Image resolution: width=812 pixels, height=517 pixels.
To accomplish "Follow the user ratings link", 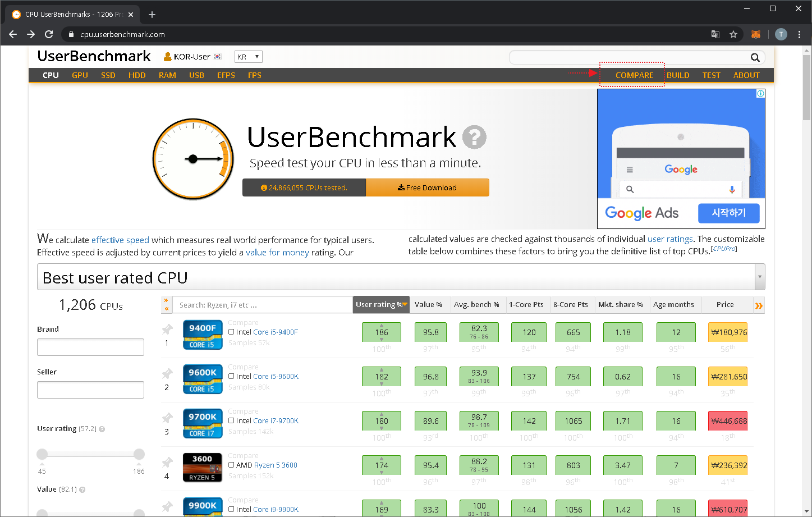I will coord(670,239).
